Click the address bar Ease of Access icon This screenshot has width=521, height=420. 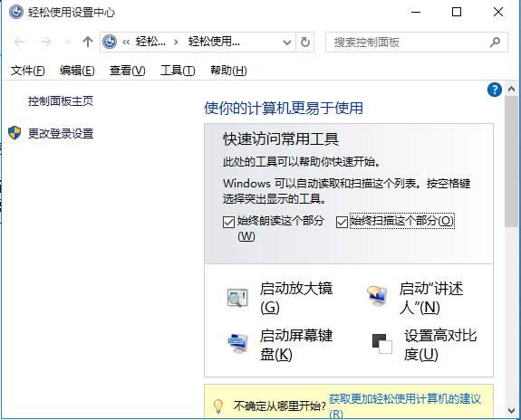coord(110,42)
